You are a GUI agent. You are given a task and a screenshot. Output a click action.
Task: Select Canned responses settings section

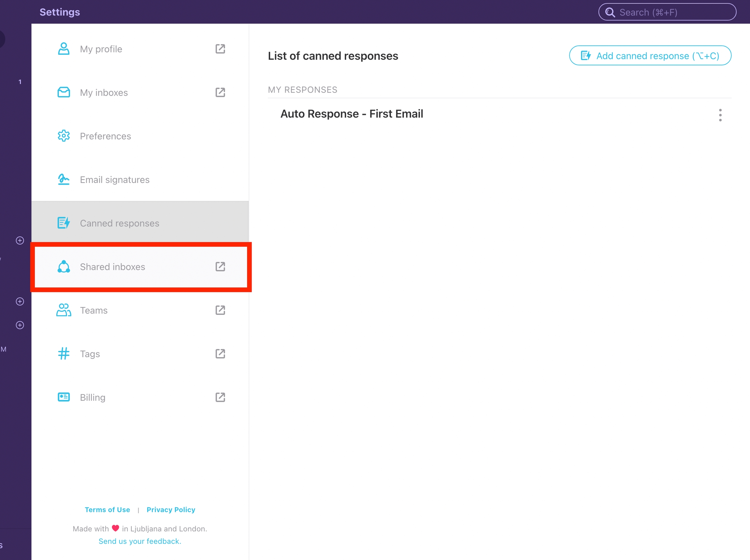[x=119, y=223]
